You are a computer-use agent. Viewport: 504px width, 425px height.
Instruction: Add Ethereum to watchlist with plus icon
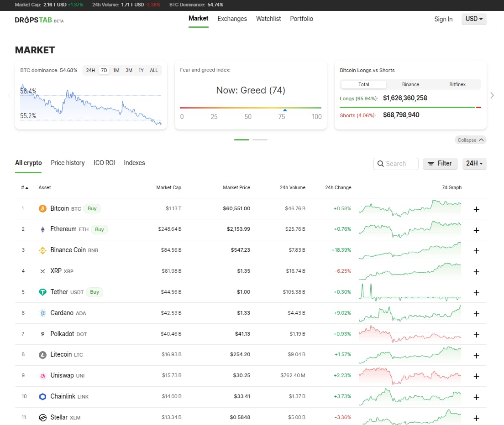tap(476, 230)
